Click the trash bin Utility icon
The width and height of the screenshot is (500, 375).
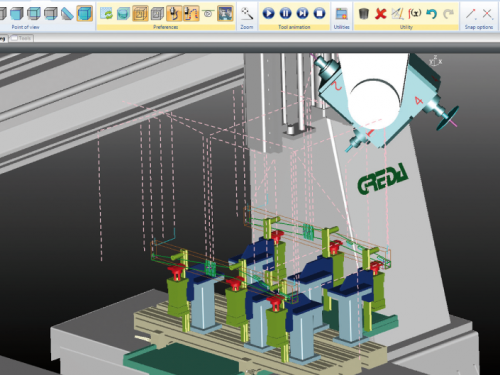(x=364, y=14)
